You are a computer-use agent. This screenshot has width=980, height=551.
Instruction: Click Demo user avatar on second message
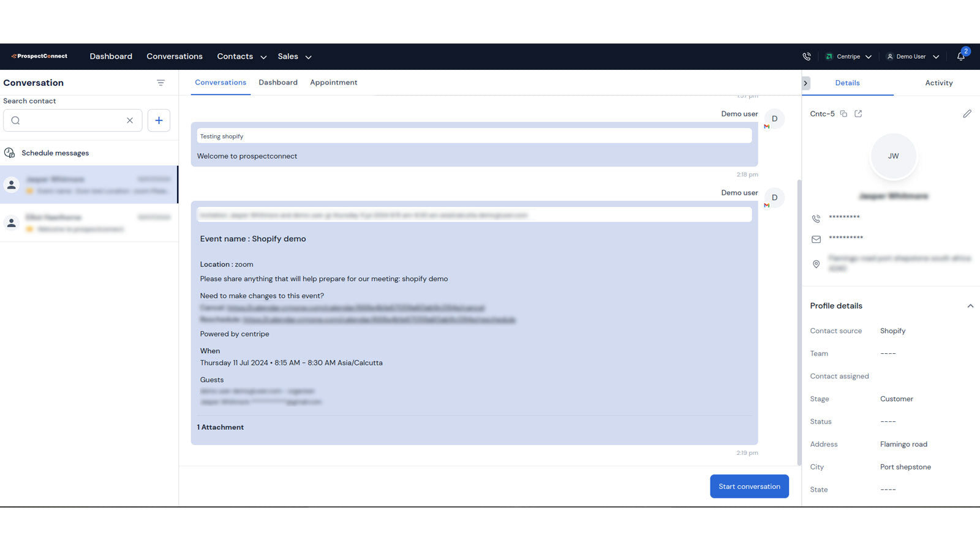point(775,198)
